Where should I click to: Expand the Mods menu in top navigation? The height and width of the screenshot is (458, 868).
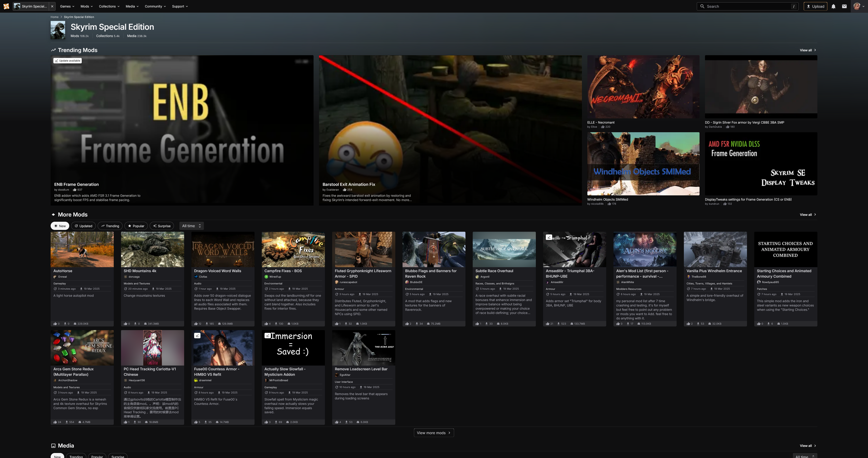click(x=87, y=6)
